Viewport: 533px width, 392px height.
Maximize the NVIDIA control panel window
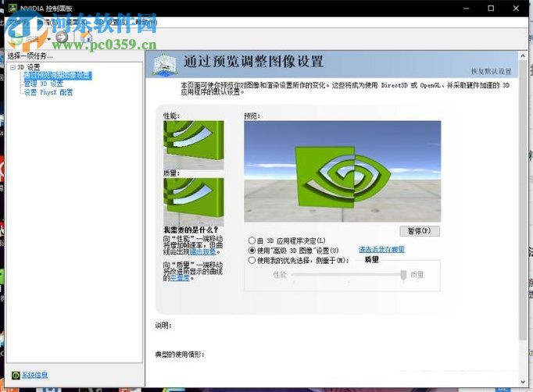(491, 8)
